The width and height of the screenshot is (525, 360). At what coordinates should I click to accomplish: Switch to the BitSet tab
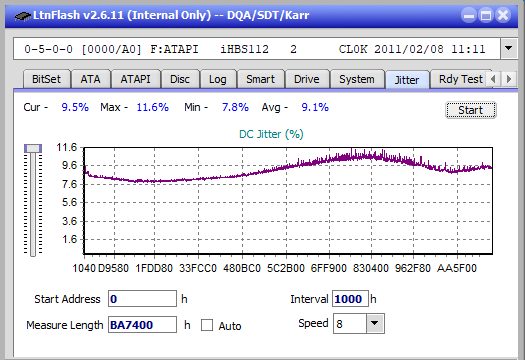[47, 79]
